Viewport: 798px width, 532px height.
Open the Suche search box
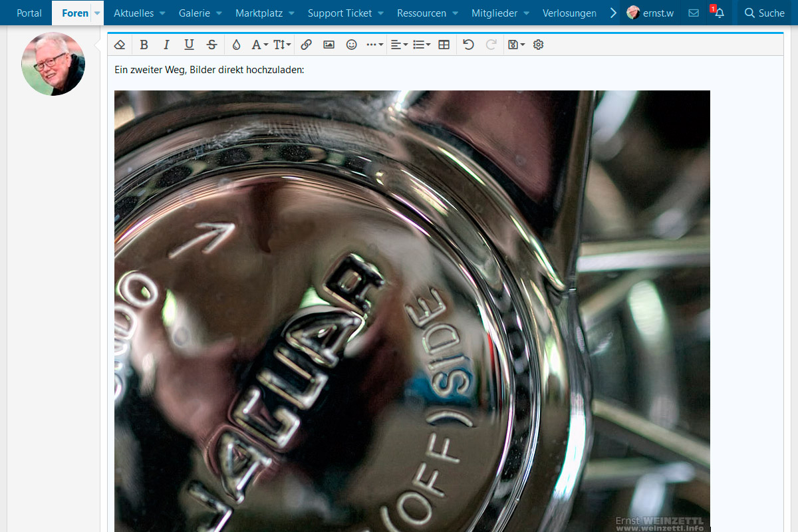coord(765,13)
